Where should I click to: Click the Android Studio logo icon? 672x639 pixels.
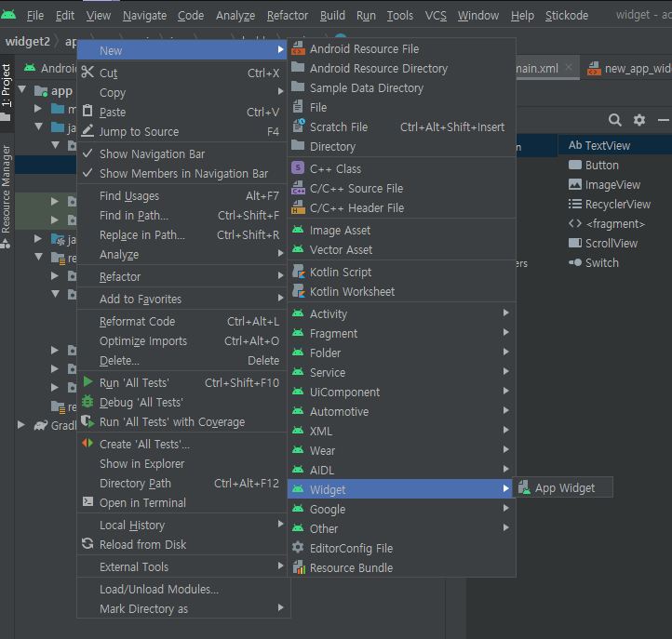(x=8, y=15)
